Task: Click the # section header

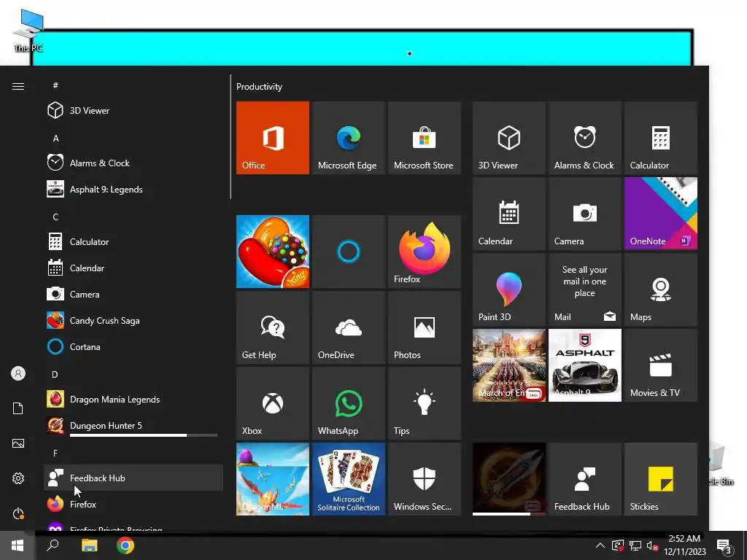Action: point(55,86)
